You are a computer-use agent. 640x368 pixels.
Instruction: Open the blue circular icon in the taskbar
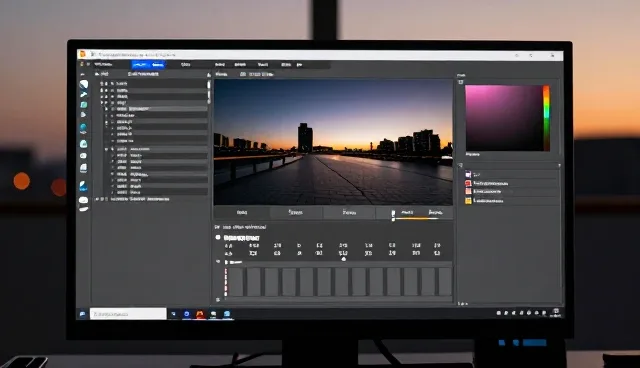pyautogui.click(x=187, y=314)
